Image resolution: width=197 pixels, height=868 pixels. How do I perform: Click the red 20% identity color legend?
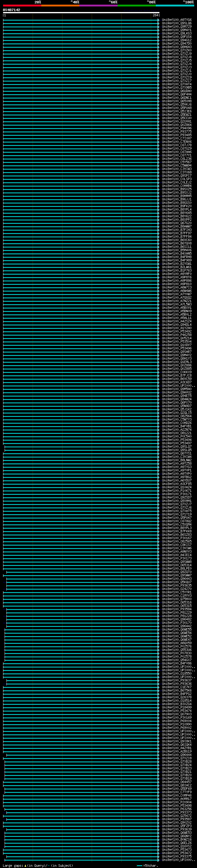tap(22, 6)
